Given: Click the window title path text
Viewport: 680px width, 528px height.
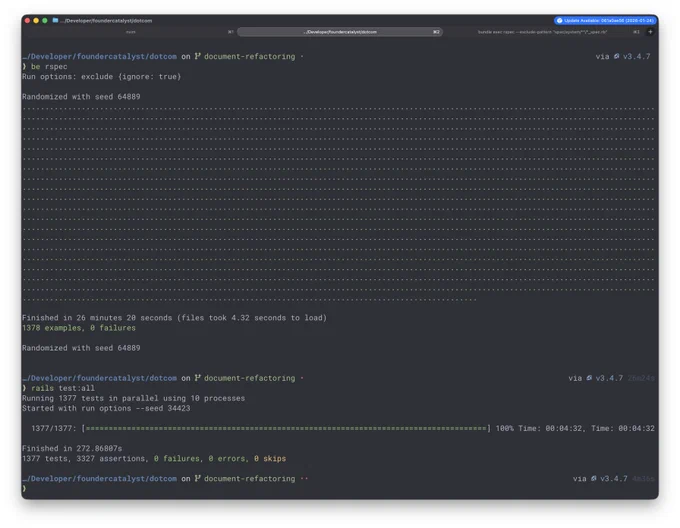Looking at the screenshot, I should pos(106,20).
